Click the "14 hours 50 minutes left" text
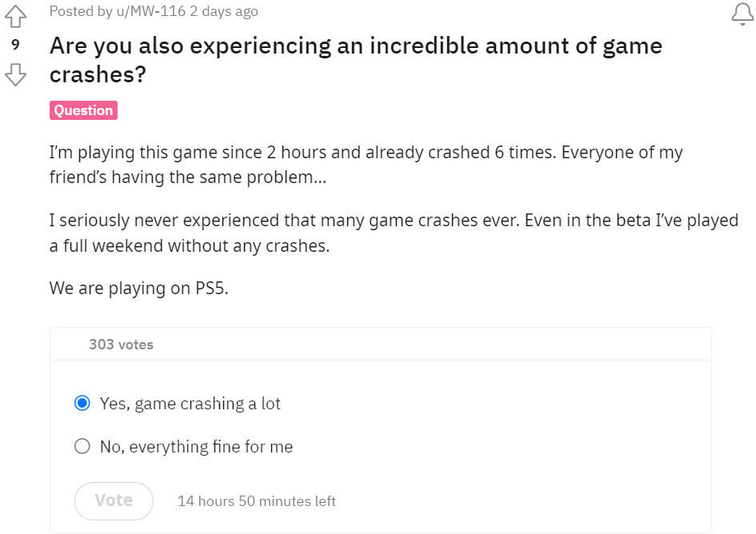 coord(256,501)
